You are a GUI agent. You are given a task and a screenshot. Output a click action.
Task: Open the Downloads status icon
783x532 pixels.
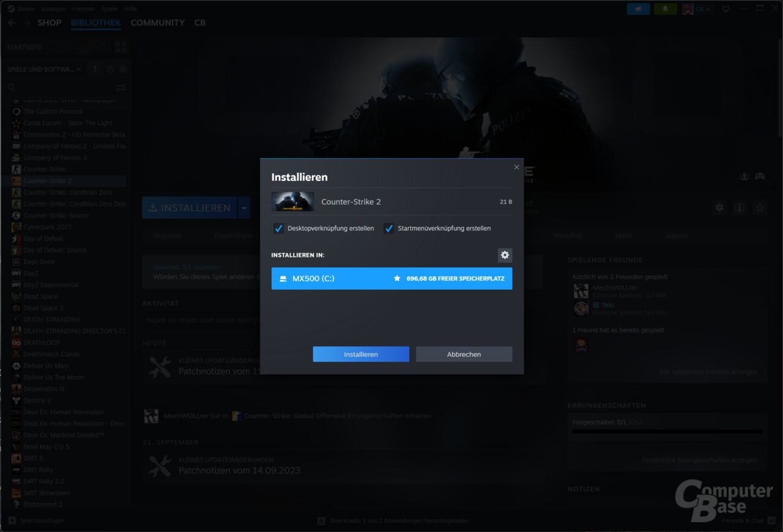point(321,521)
